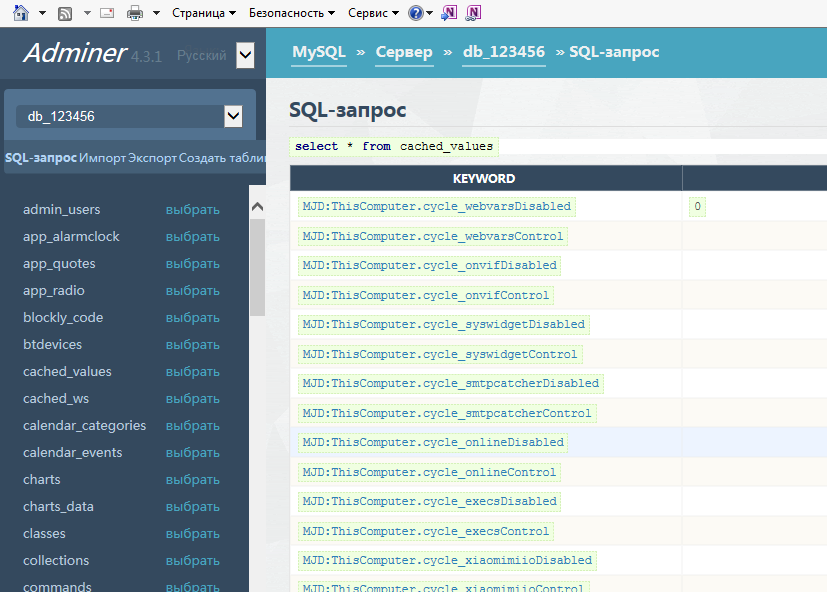
Task: Click the Read mail envelope icon
Action: (x=107, y=13)
